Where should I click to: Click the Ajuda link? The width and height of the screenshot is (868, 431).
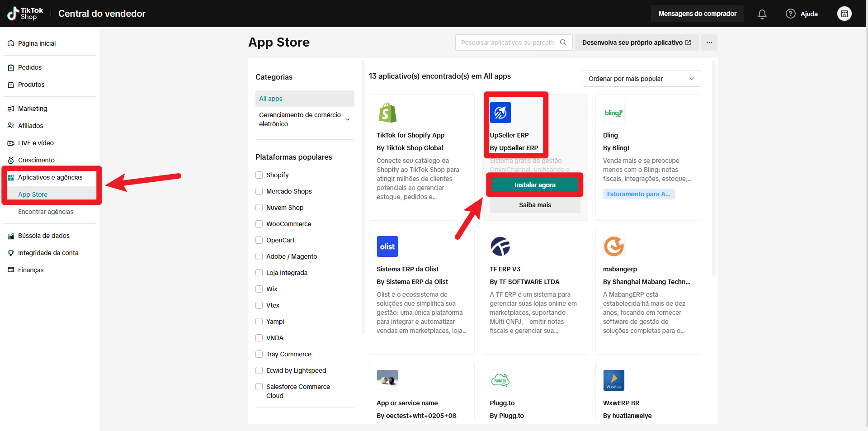point(809,14)
